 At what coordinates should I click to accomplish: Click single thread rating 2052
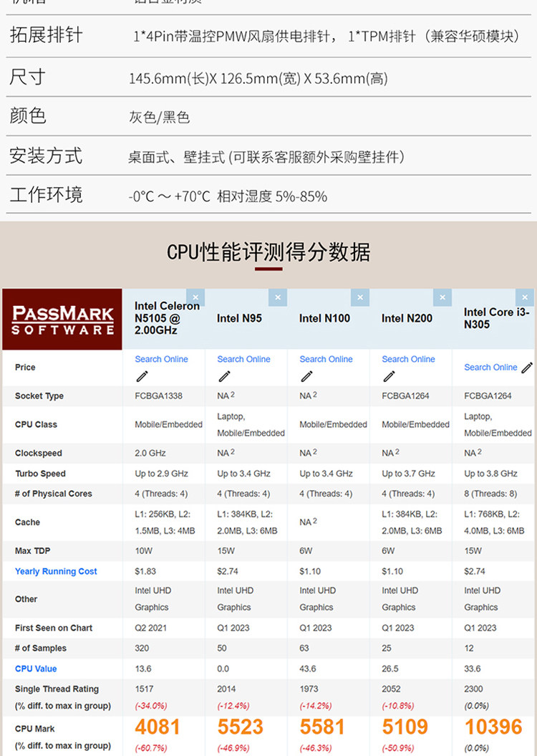tap(391, 689)
